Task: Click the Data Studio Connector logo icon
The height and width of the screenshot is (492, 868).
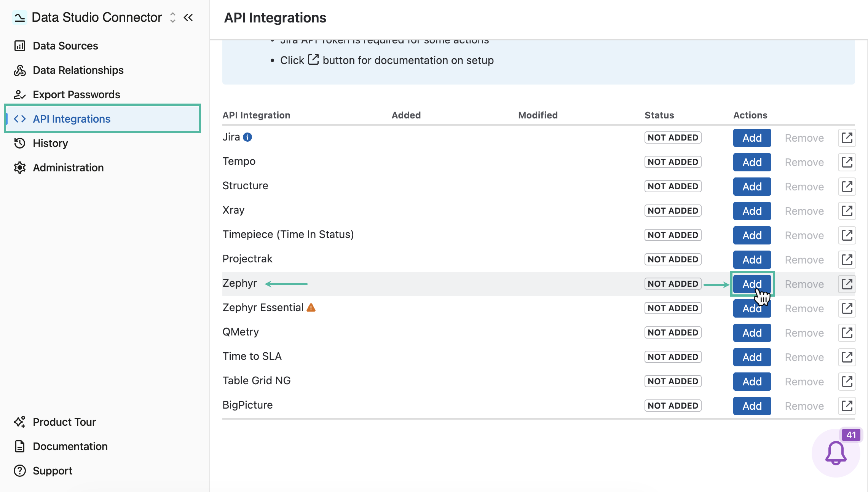Action: [19, 18]
